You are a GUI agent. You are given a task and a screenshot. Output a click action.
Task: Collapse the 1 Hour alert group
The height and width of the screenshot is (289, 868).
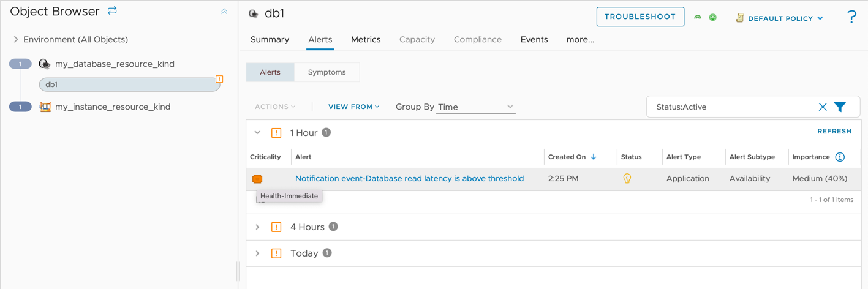point(257,133)
